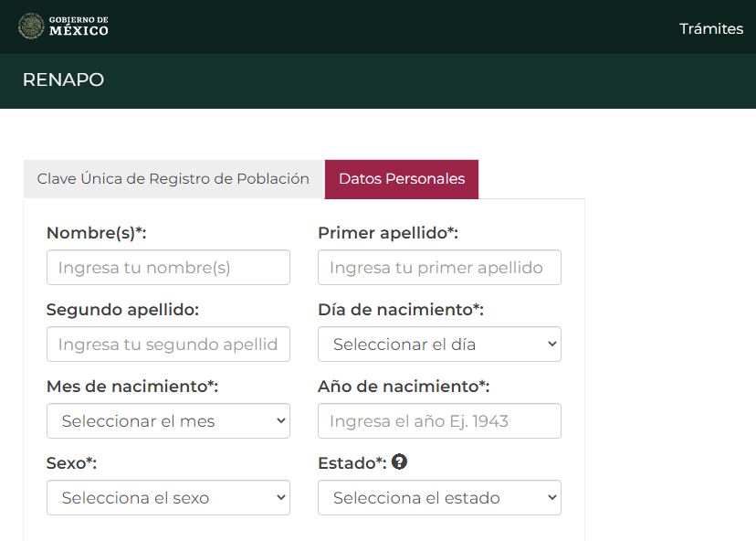Focus the Primer apellido input field

[x=439, y=268]
